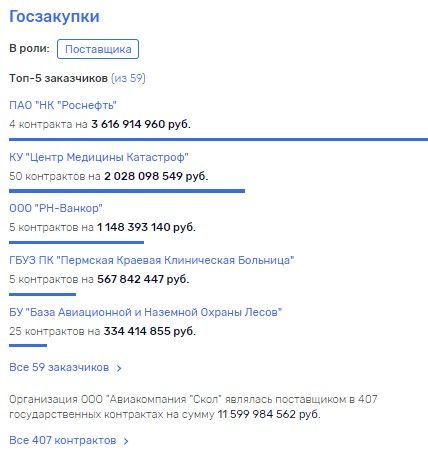Click chevron next to Все 407 контрактов
The height and width of the screenshot is (453, 428).
click(x=126, y=441)
